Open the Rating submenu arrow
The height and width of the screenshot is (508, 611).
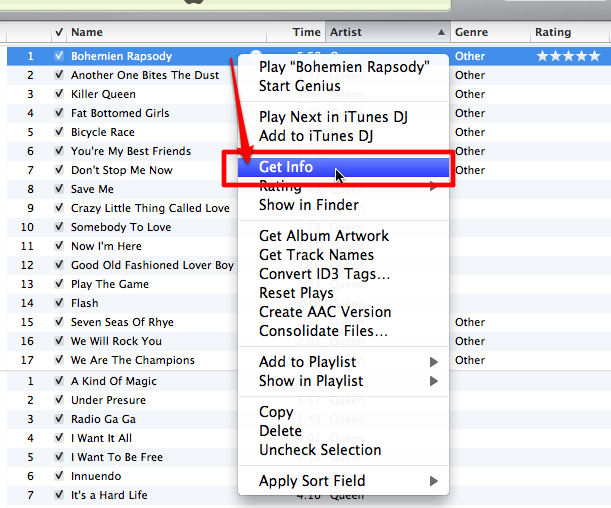point(434,187)
